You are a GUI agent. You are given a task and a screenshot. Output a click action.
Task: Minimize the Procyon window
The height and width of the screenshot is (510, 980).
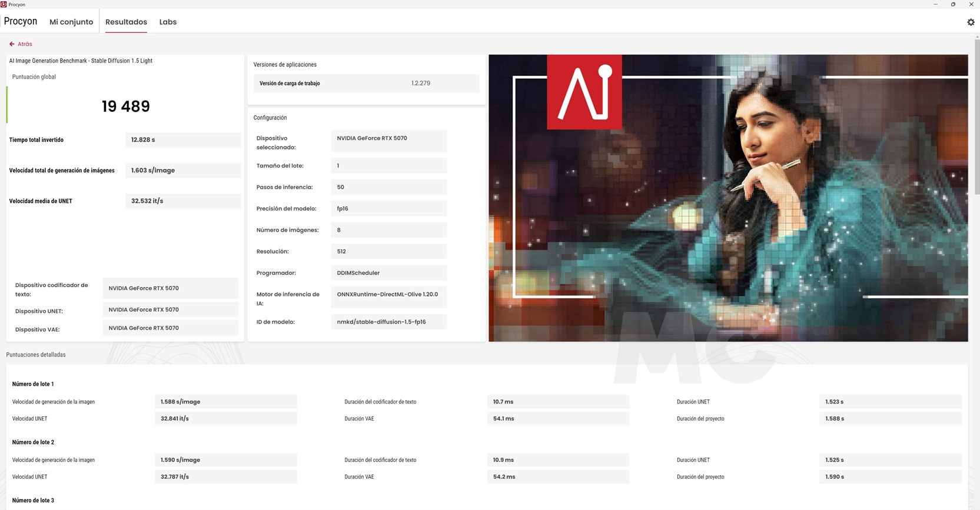935,4
